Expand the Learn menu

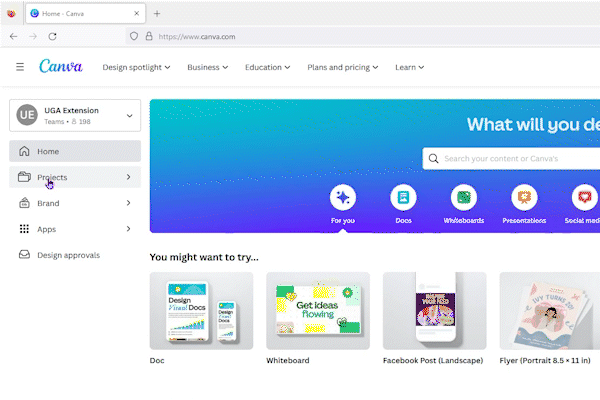[409, 67]
